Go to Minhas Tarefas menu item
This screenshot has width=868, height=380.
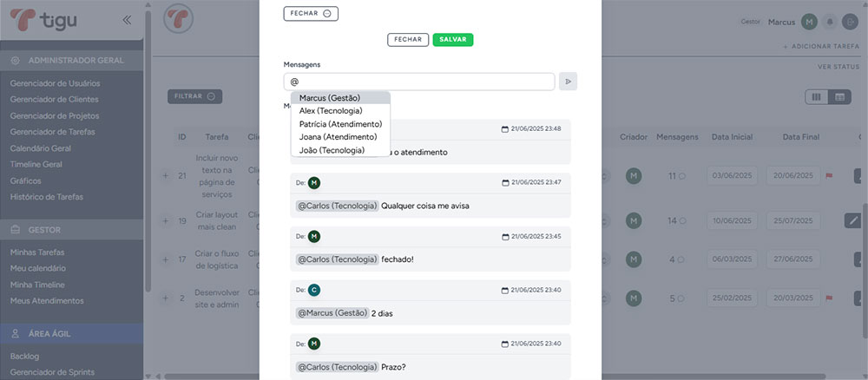coord(37,252)
